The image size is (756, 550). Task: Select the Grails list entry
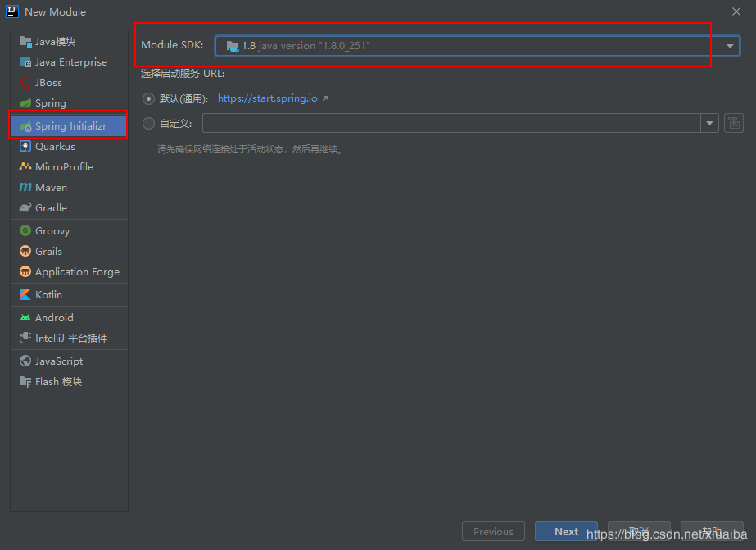coord(69,252)
